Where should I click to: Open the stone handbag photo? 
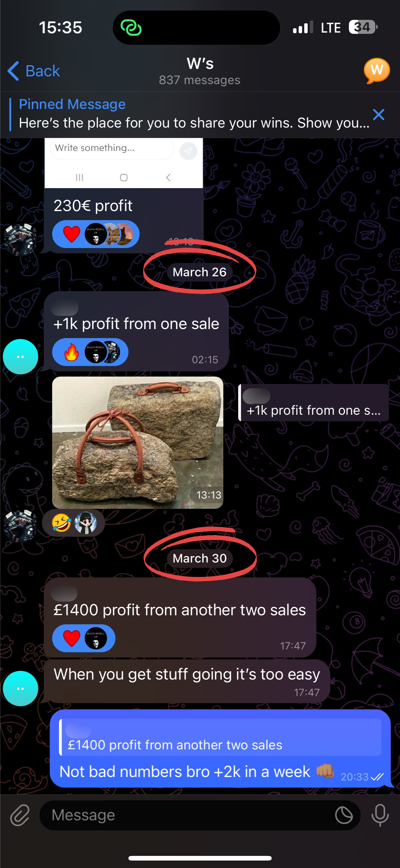[x=138, y=442]
